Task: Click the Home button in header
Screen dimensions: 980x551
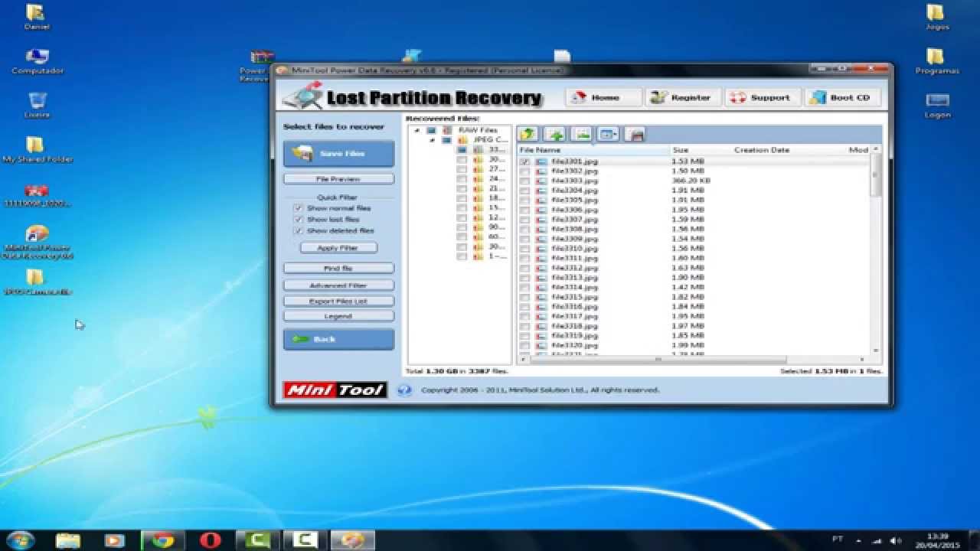Action: pyautogui.click(x=604, y=97)
